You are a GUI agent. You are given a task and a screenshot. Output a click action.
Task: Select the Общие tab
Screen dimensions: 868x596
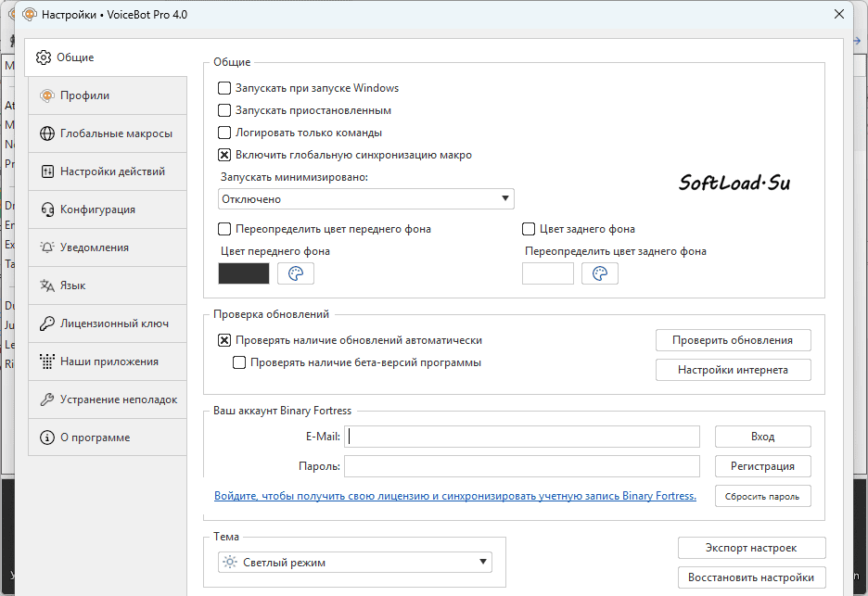pos(108,57)
